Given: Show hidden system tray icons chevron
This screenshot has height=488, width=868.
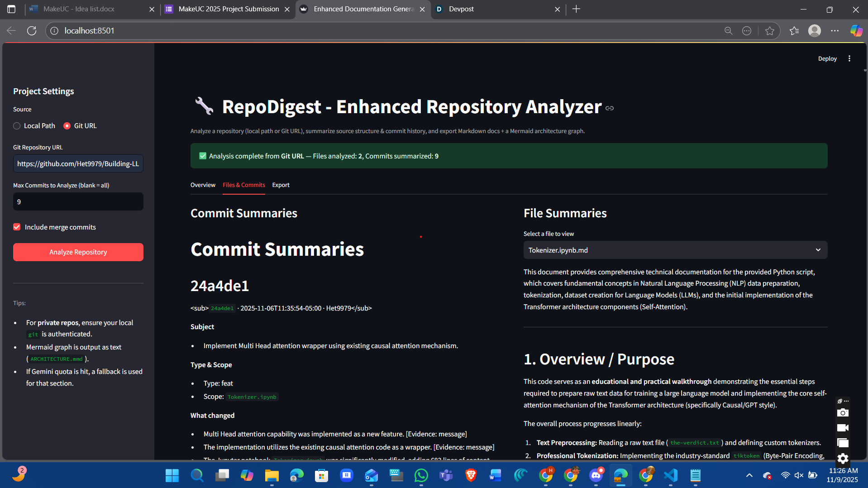Looking at the screenshot, I should tap(749, 475).
